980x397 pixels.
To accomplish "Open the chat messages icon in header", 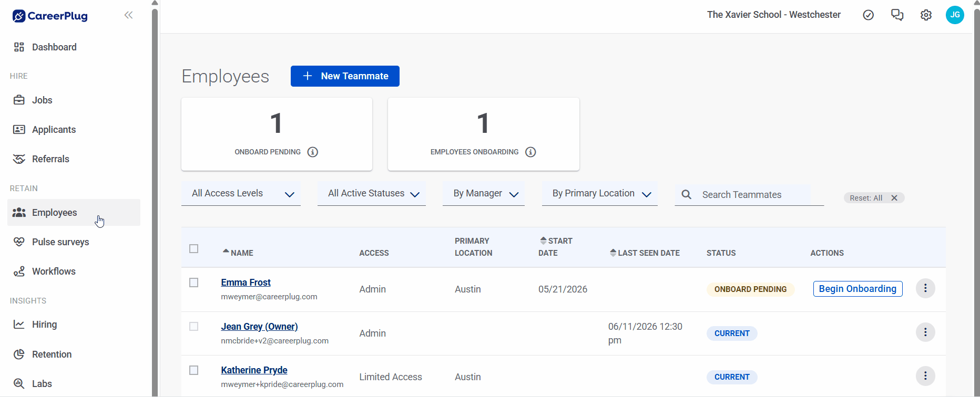I will [897, 15].
